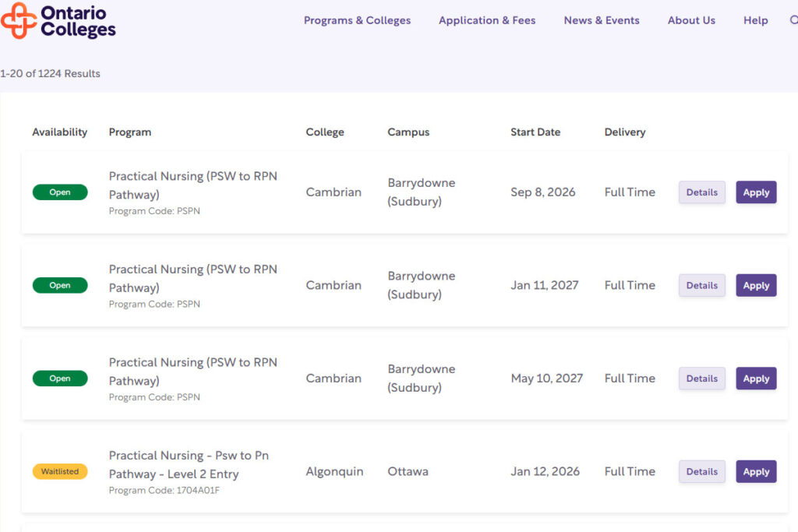
Task: Sort results by the College column
Action: click(325, 132)
